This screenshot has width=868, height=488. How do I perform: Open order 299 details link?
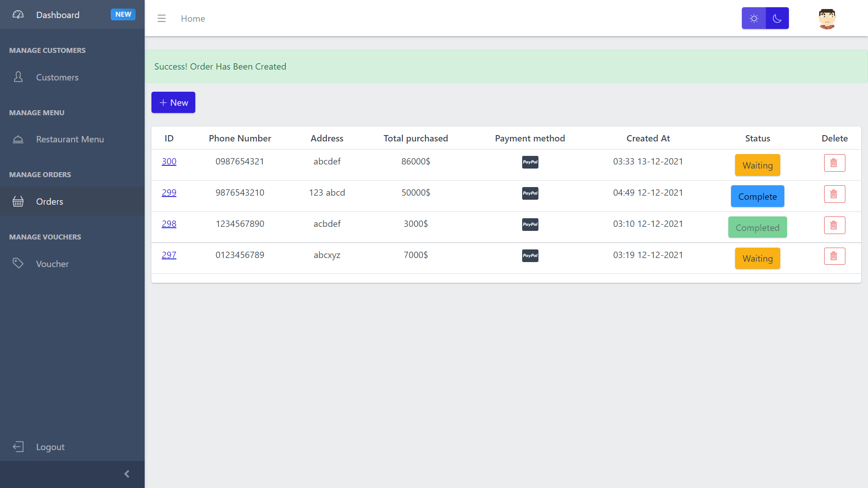point(169,192)
